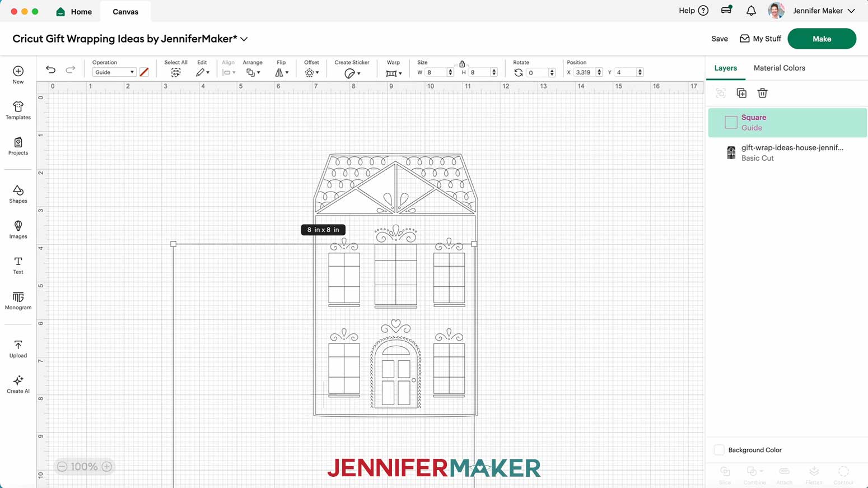Image resolution: width=868 pixels, height=488 pixels.
Task: Expand the project title dropdown chevron
Action: [x=244, y=39]
